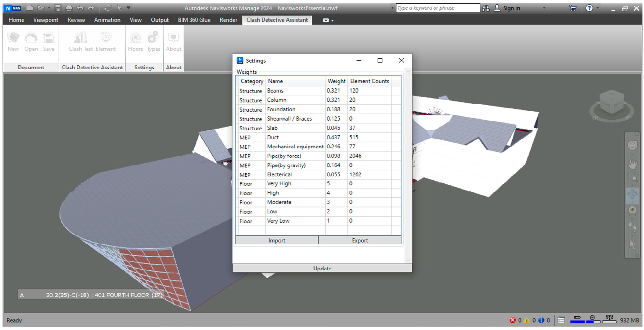The width and height of the screenshot is (644, 330).
Task: Click the Export button in Settings dialog
Action: (360, 240)
